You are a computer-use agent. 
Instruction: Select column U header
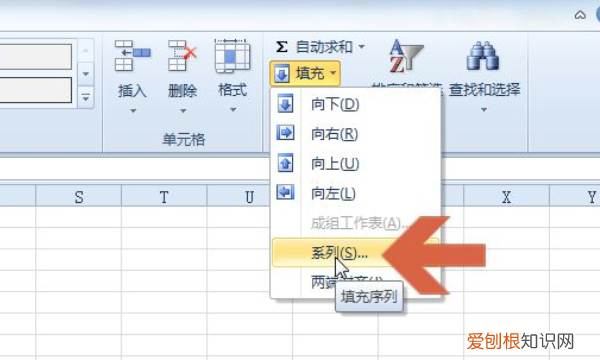(239, 197)
